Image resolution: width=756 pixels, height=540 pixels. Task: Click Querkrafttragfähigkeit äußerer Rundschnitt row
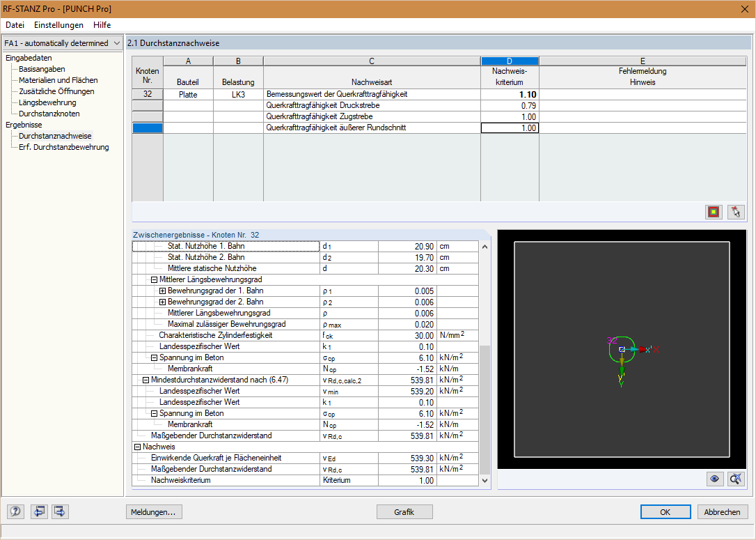(x=372, y=128)
